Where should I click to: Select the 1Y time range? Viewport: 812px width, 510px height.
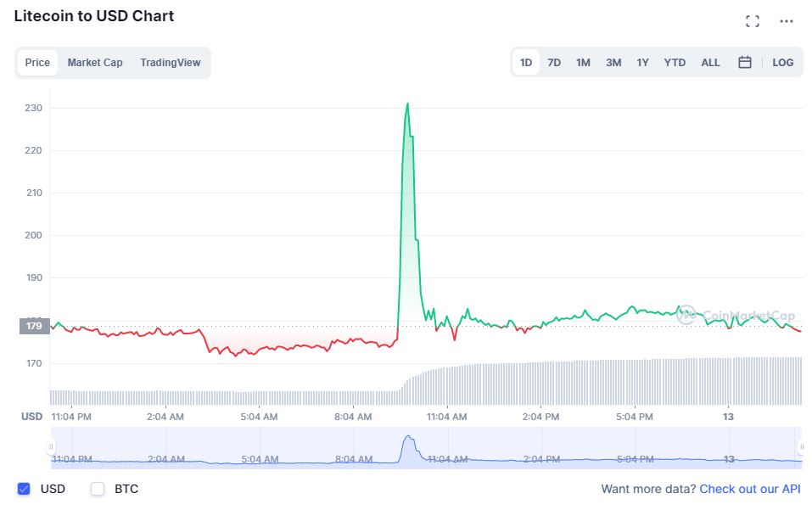coord(642,63)
